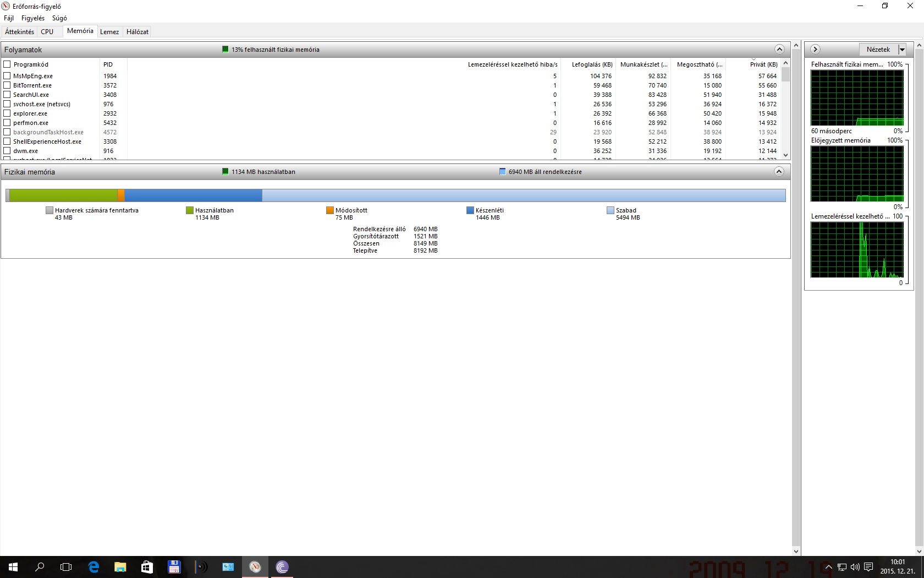Click main pane vertical scrollbar track
This screenshot has height=578, width=924.
point(796,297)
